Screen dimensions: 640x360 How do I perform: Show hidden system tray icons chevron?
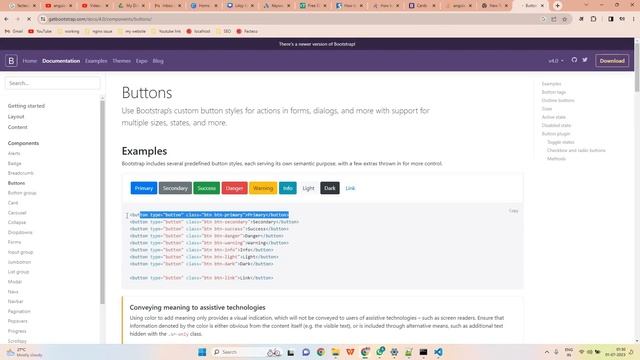point(547,352)
